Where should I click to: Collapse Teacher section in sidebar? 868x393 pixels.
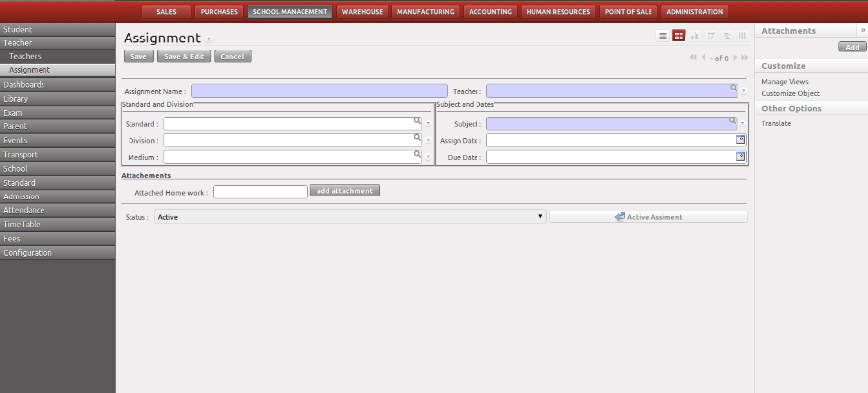(x=57, y=43)
